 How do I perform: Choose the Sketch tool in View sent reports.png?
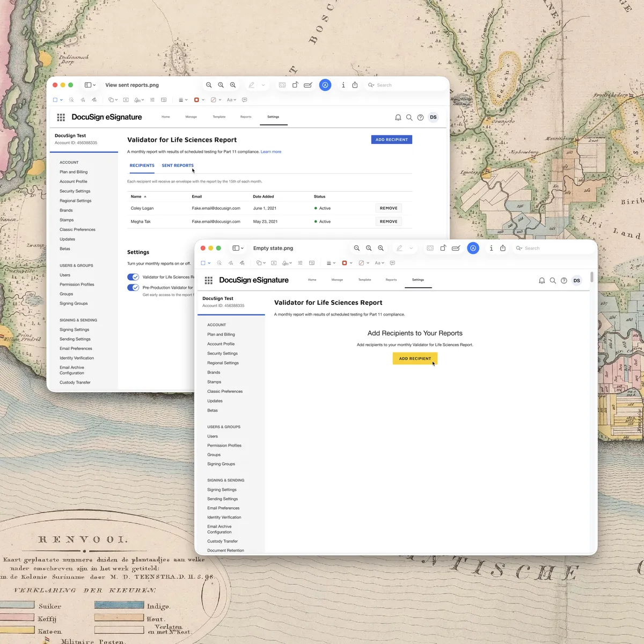(83, 100)
